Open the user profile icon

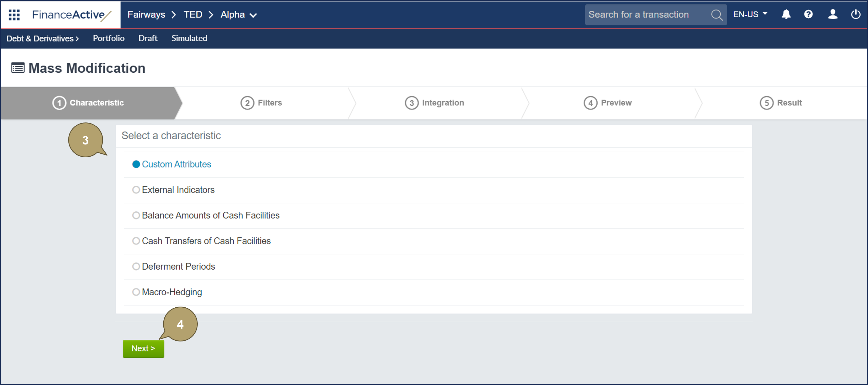pos(832,14)
